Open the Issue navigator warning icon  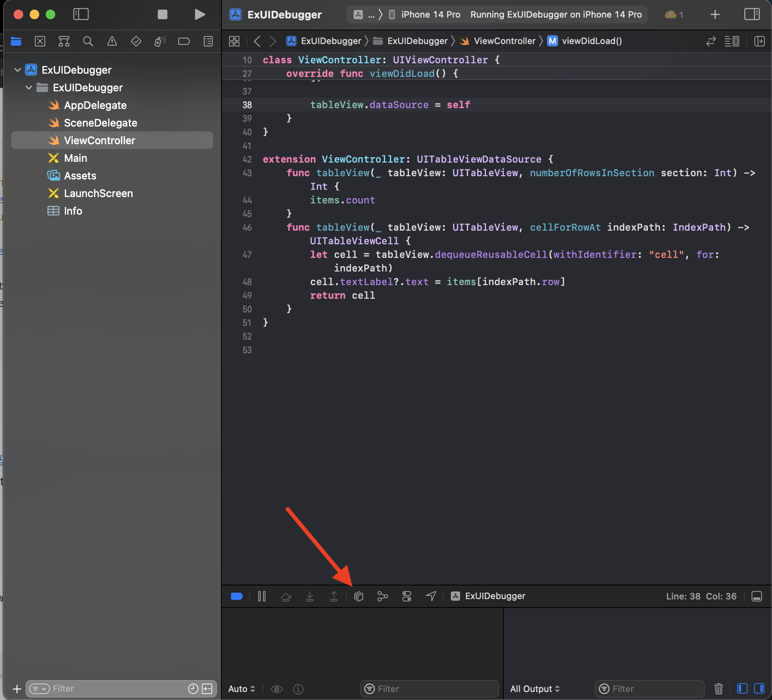(x=112, y=41)
